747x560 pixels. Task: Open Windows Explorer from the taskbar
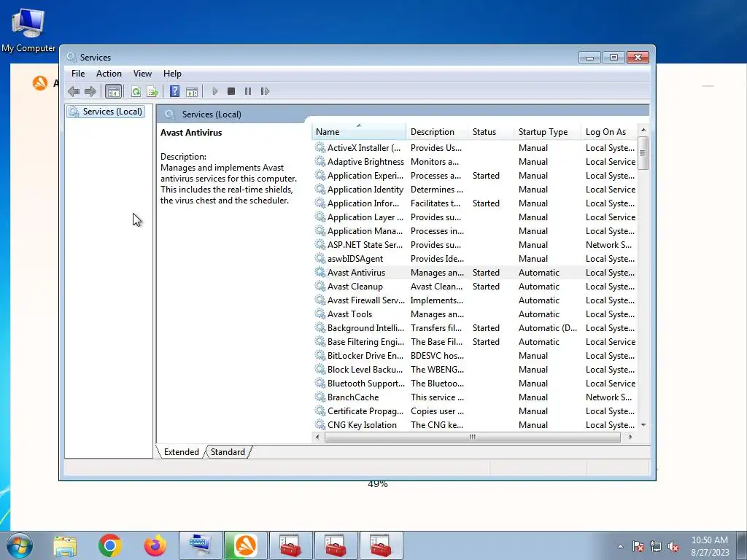pyautogui.click(x=65, y=545)
